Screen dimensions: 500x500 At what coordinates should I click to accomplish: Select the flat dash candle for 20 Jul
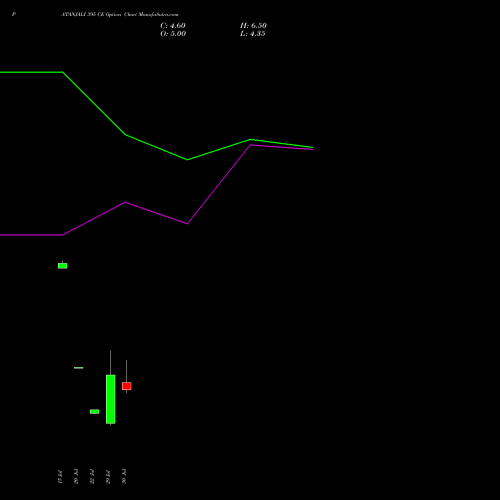click(x=79, y=368)
